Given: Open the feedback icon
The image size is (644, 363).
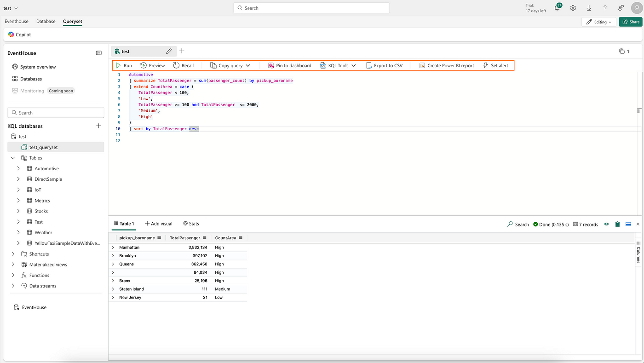Looking at the screenshot, I should pyautogui.click(x=621, y=8).
